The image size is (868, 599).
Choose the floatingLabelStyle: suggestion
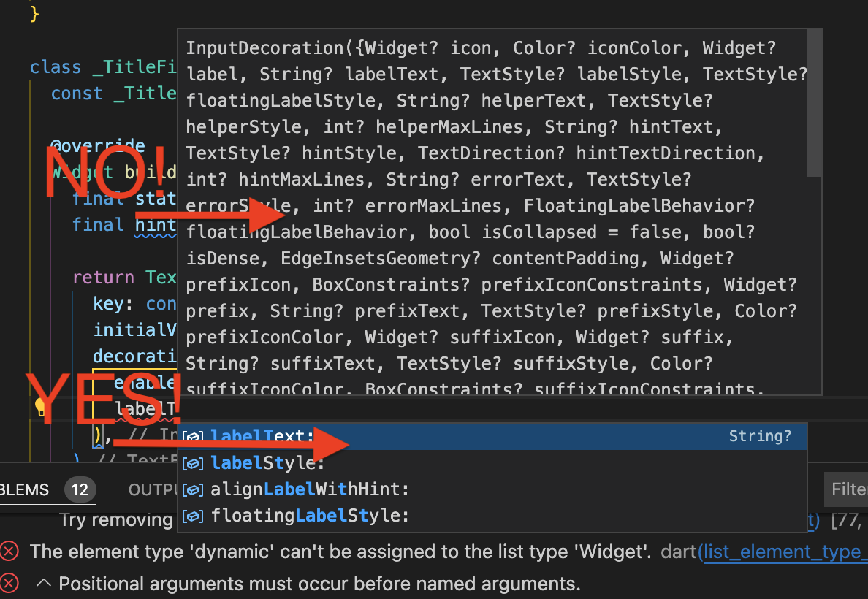[x=492, y=516]
